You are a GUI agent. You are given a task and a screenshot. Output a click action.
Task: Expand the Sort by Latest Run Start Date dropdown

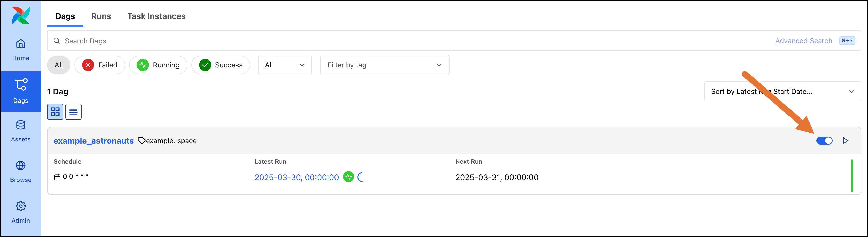782,91
